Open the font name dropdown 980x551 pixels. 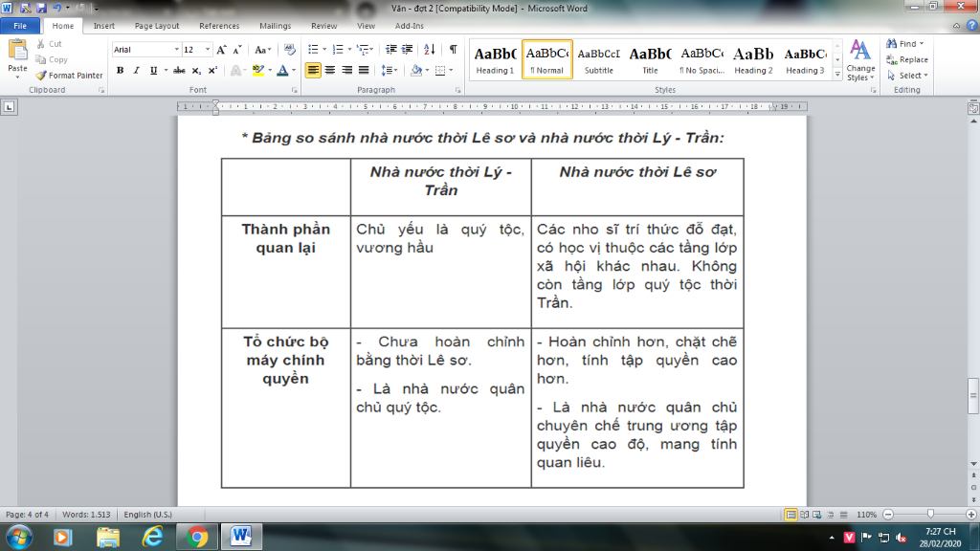177,50
